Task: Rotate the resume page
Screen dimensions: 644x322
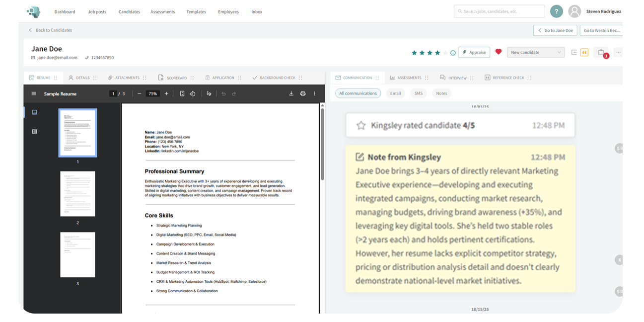Action: (x=193, y=93)
